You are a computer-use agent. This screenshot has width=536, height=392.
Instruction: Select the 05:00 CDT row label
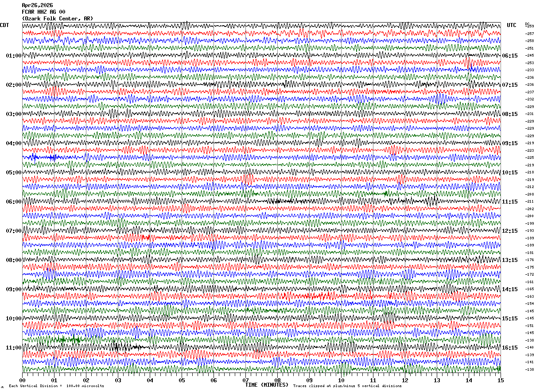(14, 173)
